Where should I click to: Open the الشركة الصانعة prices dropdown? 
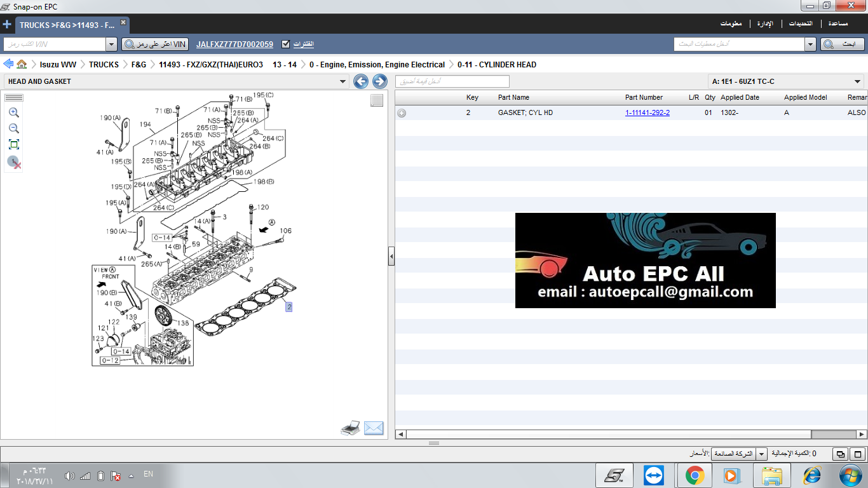[x=761, y=454]
